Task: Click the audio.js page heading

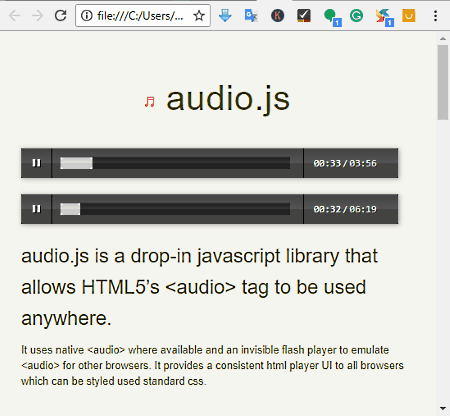Action: 228,99
